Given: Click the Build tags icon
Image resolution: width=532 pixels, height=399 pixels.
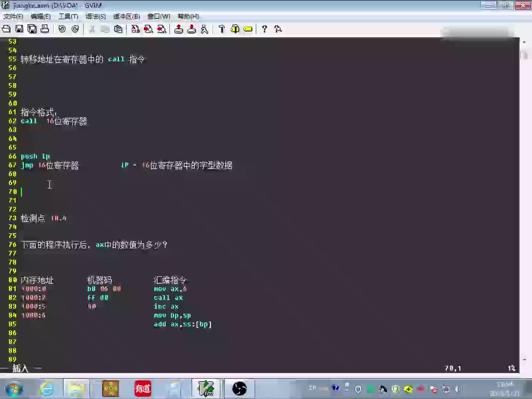Looking at the screenshot, I should point(235,29).
